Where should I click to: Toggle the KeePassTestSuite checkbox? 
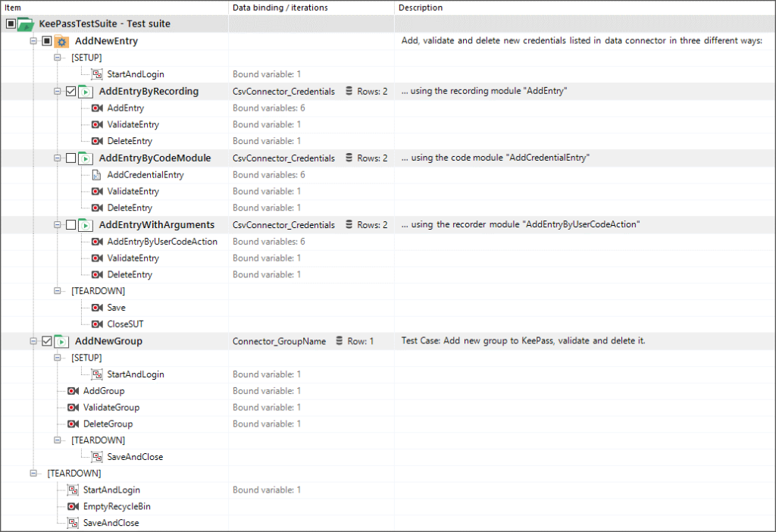pyautogui.click(x=11, y=23)
